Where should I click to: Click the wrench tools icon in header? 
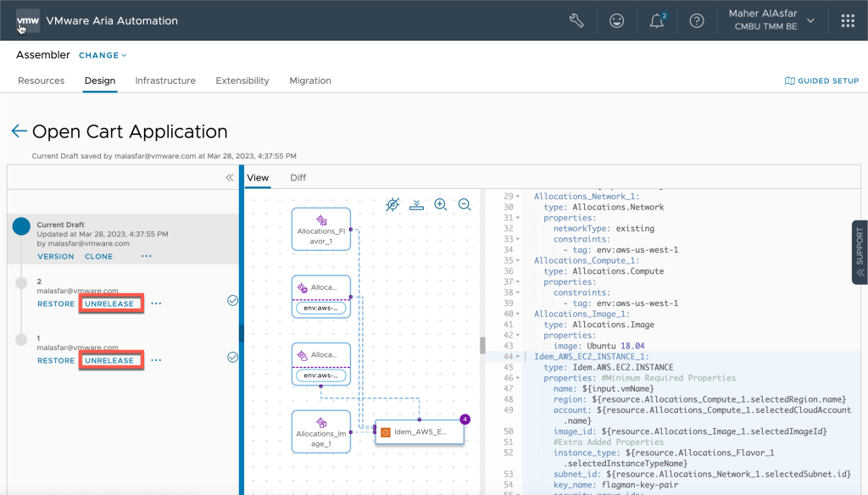point(576,20)
